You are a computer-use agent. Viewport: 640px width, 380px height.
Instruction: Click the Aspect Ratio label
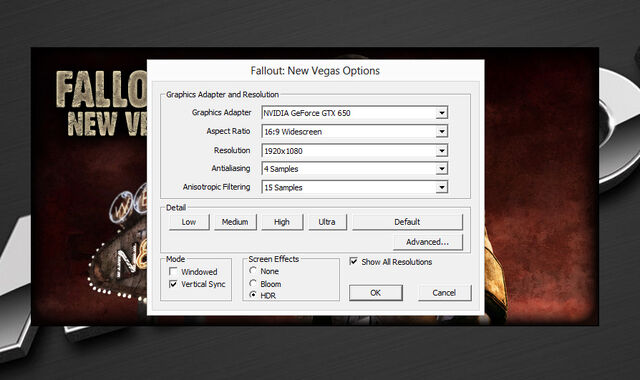(228, 131)
